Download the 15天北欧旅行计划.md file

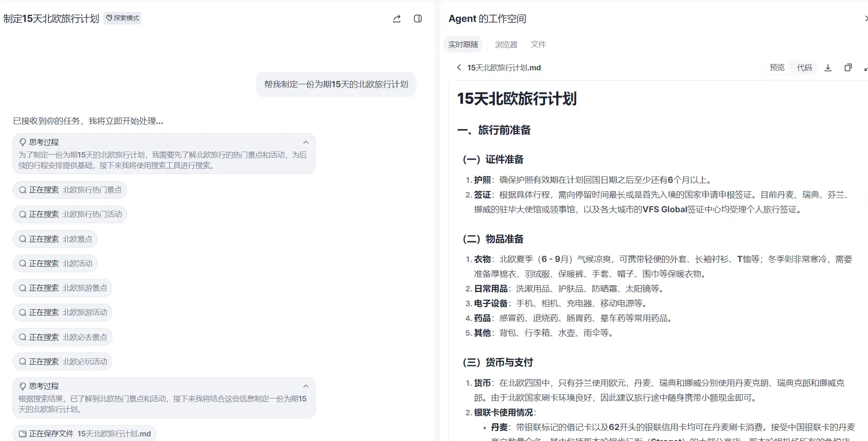828,68
